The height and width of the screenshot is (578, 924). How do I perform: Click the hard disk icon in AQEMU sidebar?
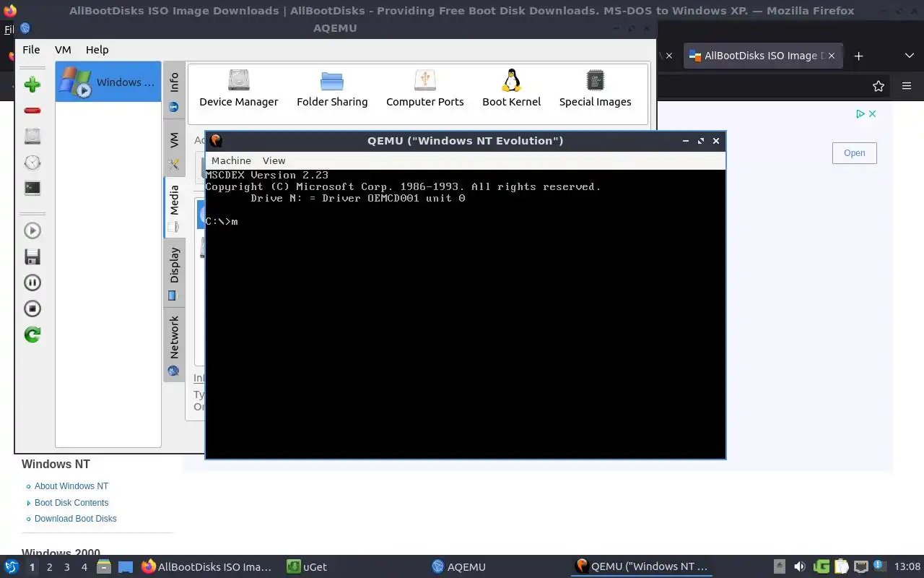coord(32,136)
